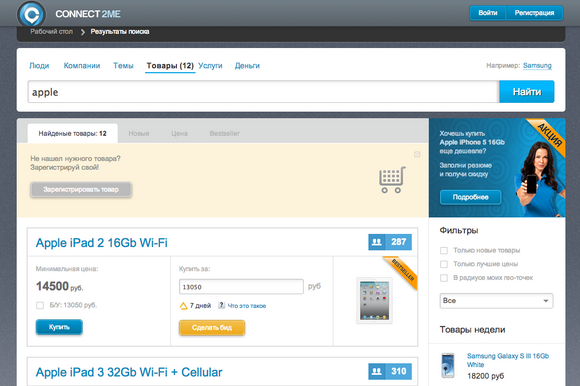The image size is (580, 386).
Task: Click the Купить button
Action: [x=59, y=327]
